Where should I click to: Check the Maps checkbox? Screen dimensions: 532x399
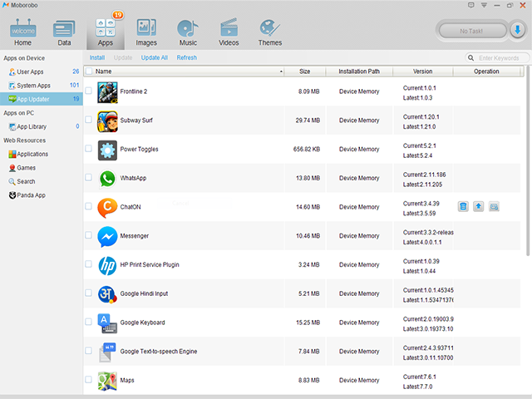point(89,379)
